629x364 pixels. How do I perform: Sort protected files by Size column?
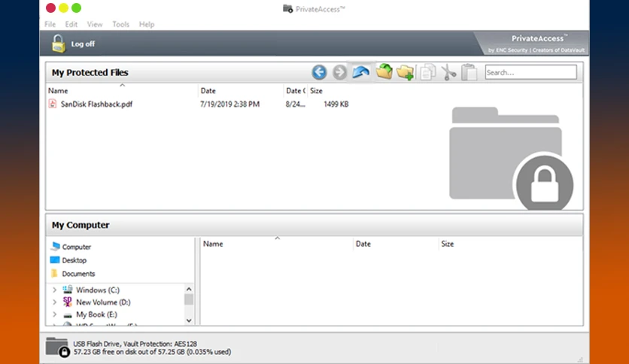(316, 90)
